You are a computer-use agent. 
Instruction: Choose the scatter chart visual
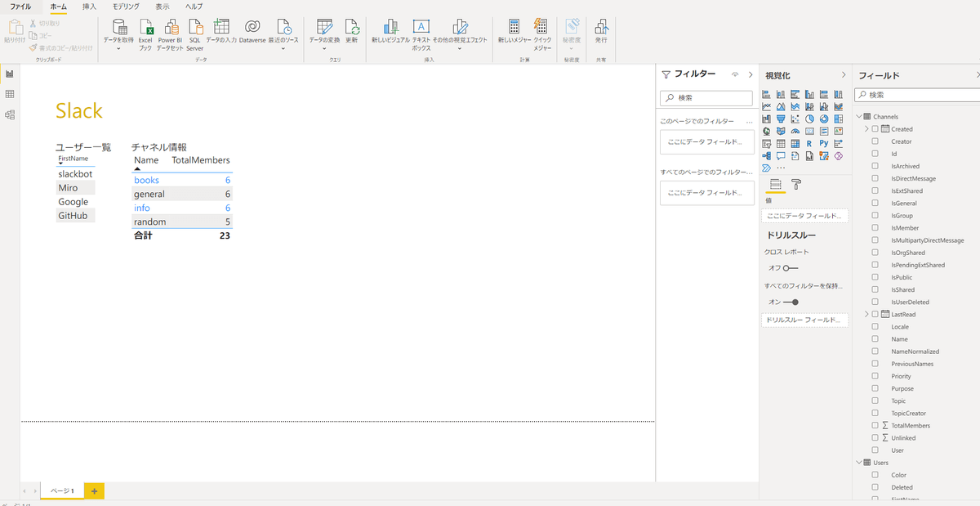tap(795, 119)
